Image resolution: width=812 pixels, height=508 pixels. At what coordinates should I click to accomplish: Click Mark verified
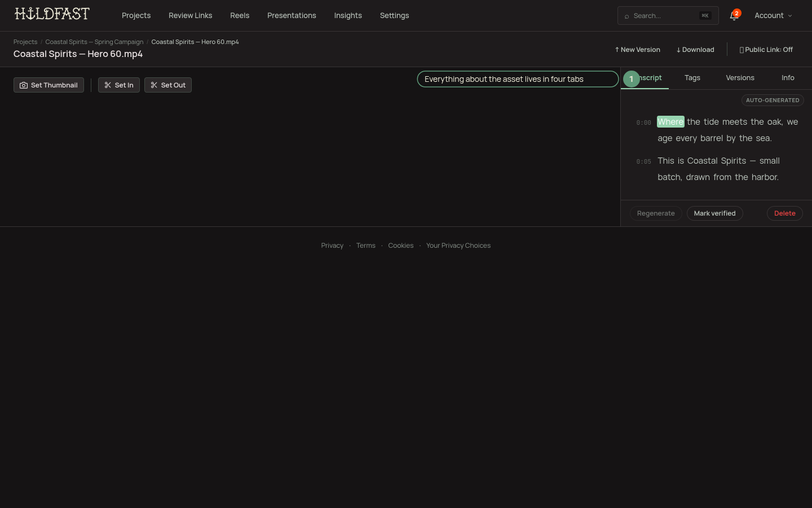coord(714,213)
